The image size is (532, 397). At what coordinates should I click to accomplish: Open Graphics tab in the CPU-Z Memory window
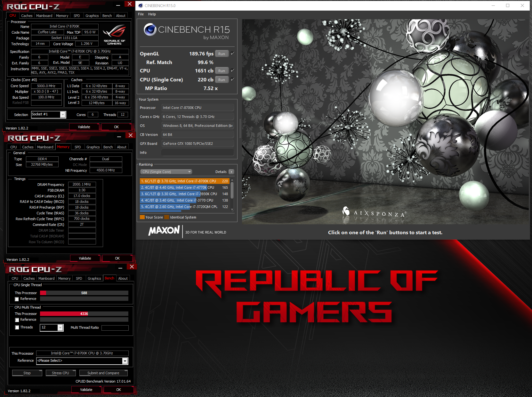coord(93,147)
